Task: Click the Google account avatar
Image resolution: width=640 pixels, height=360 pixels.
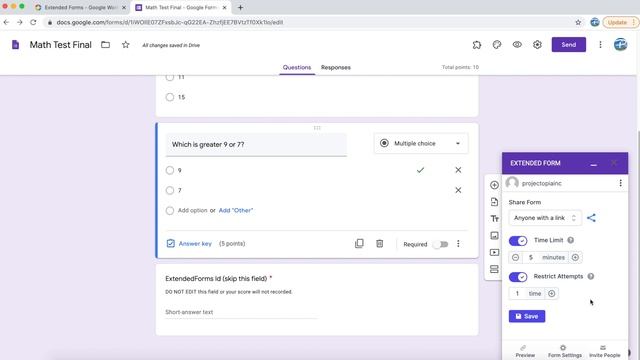Action: tap(620, 44)
